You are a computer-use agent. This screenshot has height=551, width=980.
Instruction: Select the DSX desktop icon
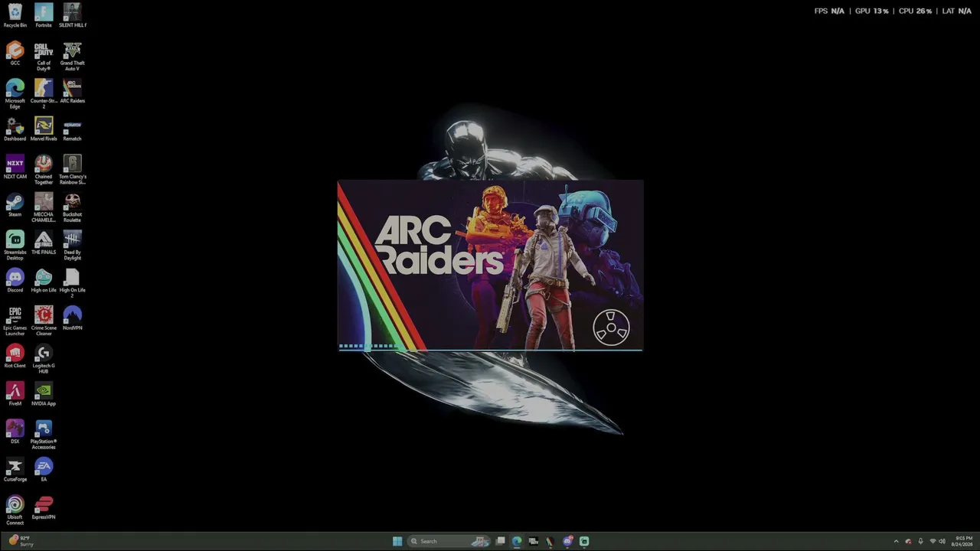[x=15, y=432]
